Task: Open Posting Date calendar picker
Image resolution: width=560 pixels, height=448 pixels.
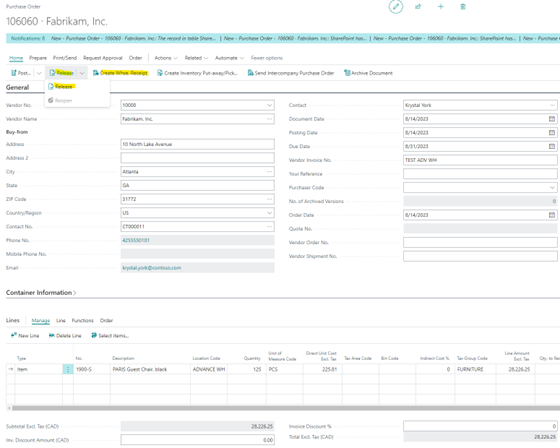Action: 552,133
